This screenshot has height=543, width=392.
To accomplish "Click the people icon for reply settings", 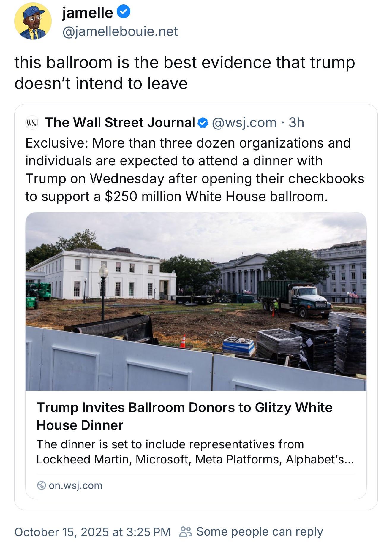I will tap(186, 532).
